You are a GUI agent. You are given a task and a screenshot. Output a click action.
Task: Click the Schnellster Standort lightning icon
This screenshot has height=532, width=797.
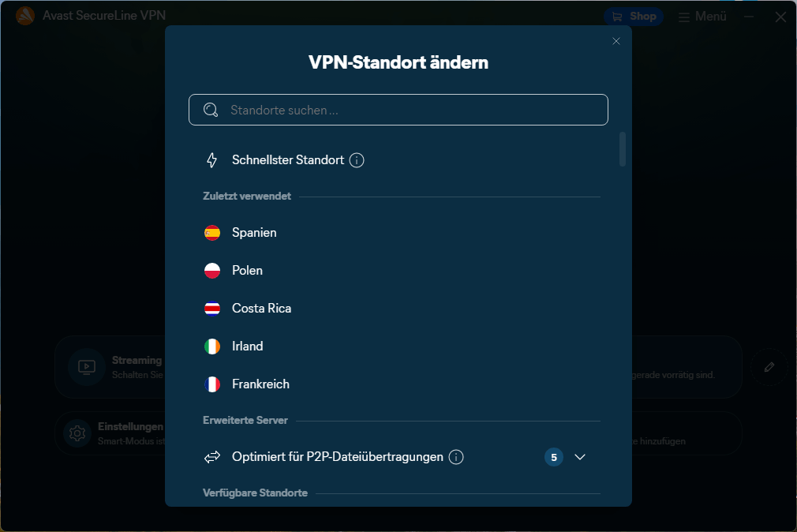211,159
